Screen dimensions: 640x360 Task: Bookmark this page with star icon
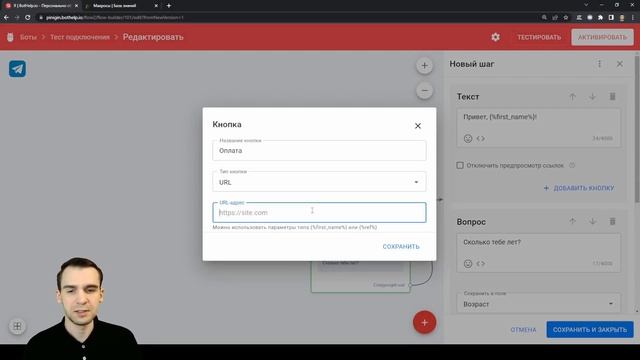pyautogui.click(x=566, y=18)
